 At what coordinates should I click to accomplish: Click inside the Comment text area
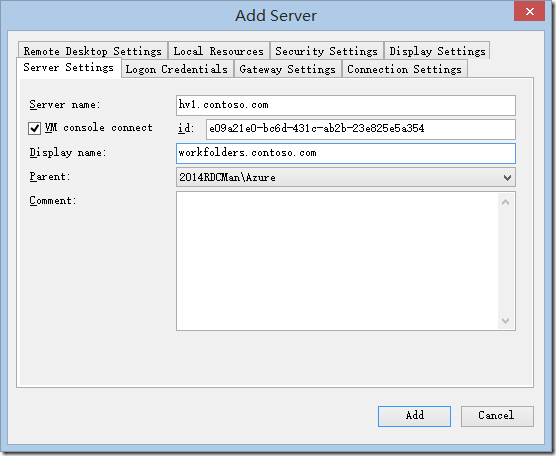[337, 261]
